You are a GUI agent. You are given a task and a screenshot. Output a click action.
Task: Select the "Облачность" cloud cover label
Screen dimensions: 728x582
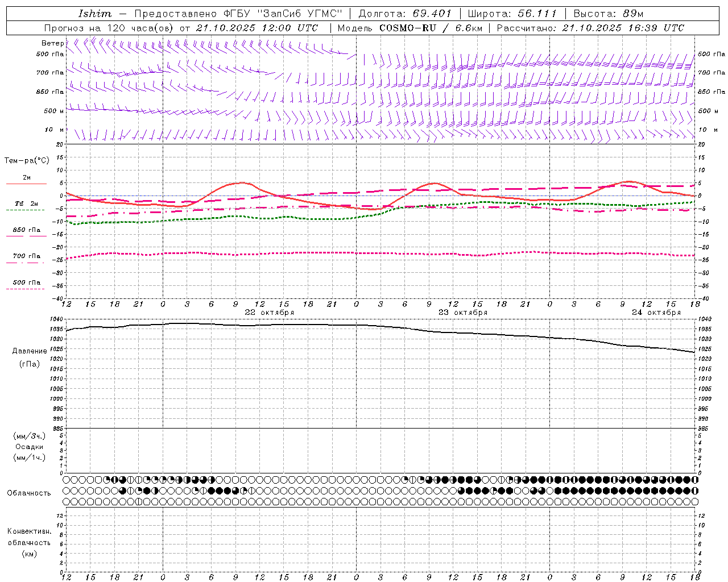(29, 493)
